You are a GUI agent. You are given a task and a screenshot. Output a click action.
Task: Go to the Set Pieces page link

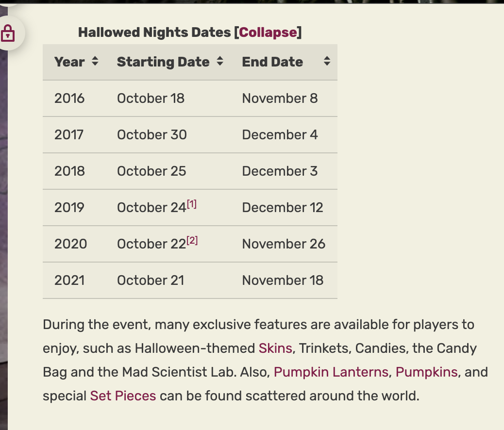coord(123,396)
